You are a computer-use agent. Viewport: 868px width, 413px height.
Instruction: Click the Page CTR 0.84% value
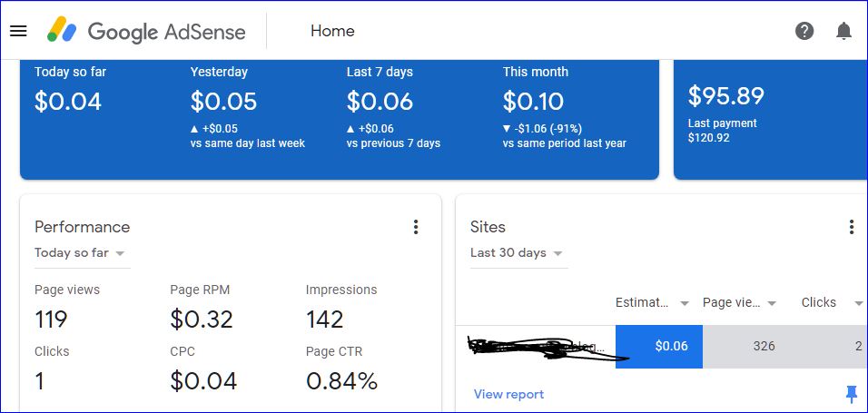click(341, 381)
